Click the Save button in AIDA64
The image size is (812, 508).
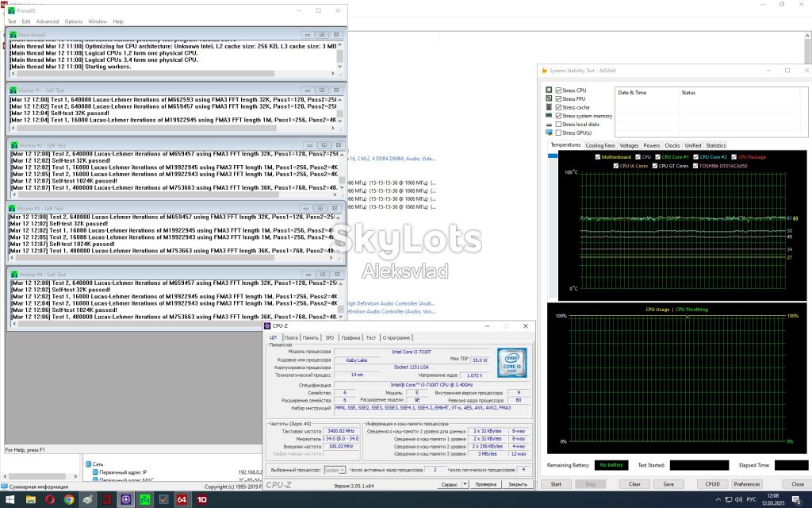(668, 484)
